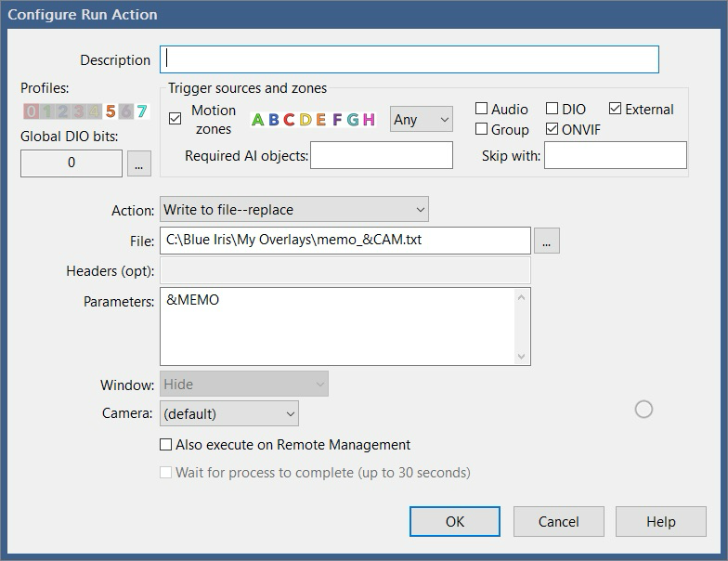Toggle profile 0 icon
Image resolution: width=728 pixels, height=561 pixels.
tap(31, 112)
